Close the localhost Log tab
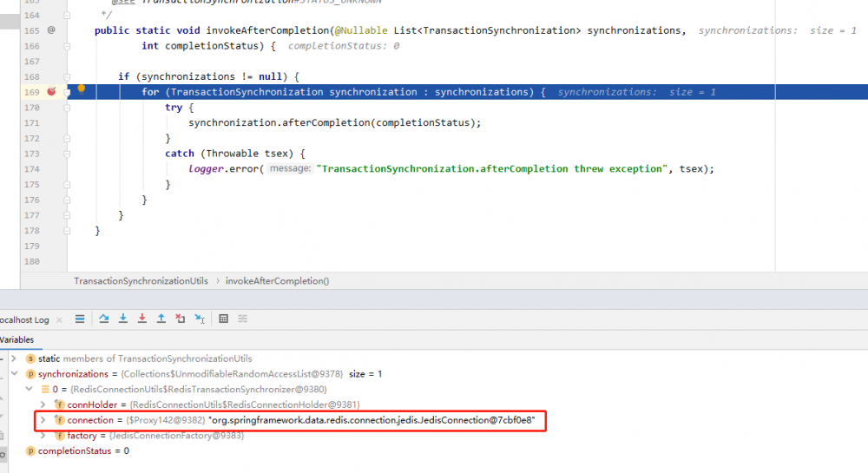The width and height of the screenshot is (868, 473). (59, 319)
